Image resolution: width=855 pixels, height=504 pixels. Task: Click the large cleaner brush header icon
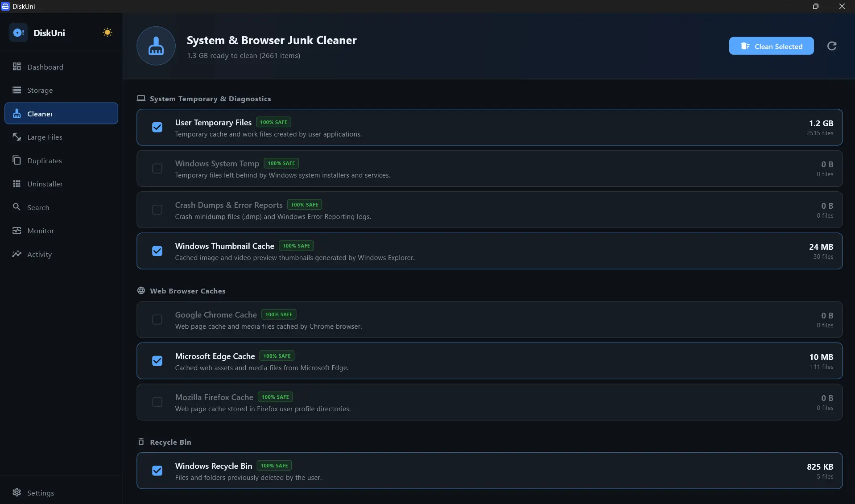click(156, 46)
